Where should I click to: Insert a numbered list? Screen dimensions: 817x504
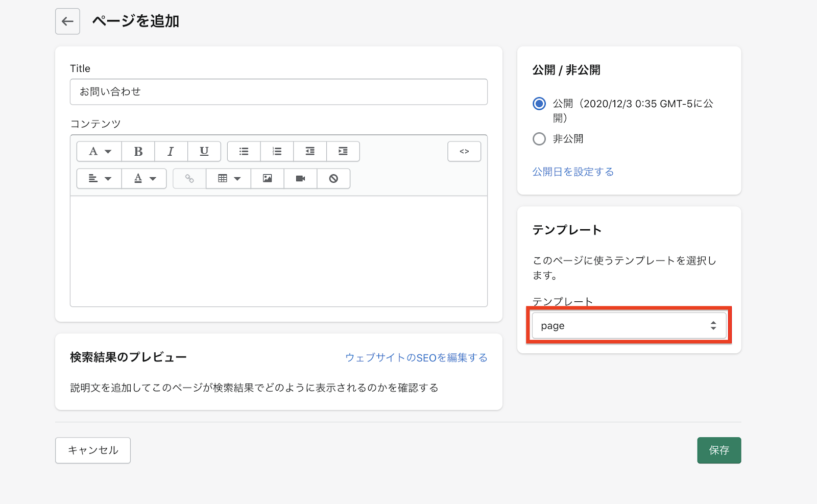point(277,152)
